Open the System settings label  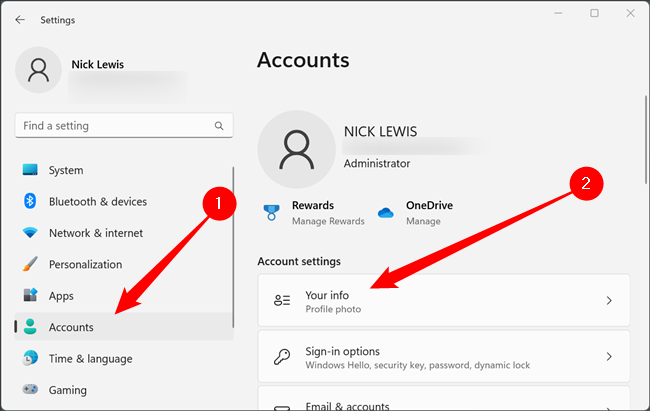tap(66, 170)
